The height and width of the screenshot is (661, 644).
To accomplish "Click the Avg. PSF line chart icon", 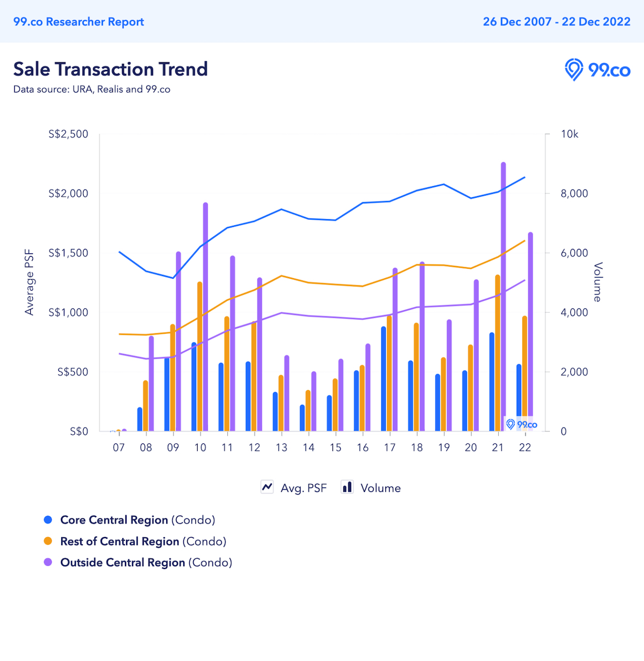I will click(267, 487).
